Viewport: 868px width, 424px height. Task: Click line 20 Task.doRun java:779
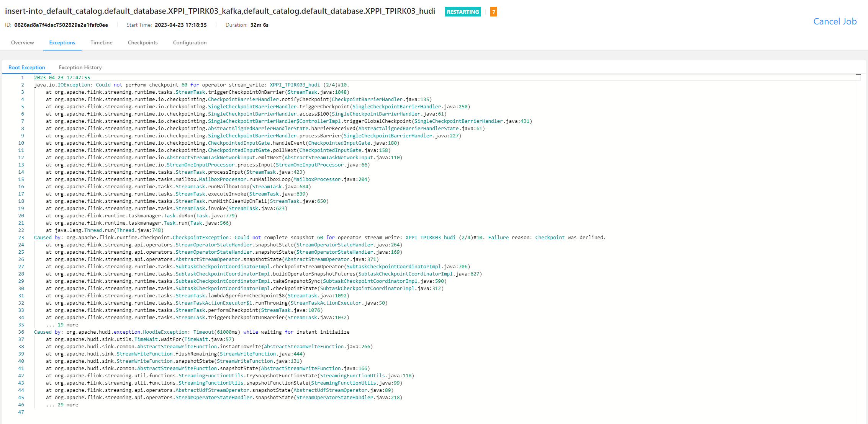point(142,215)
